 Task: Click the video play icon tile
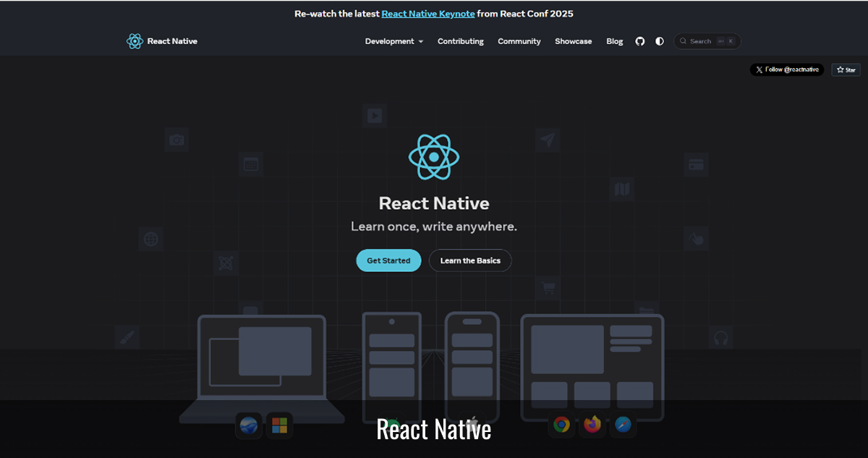coord(375,115)
